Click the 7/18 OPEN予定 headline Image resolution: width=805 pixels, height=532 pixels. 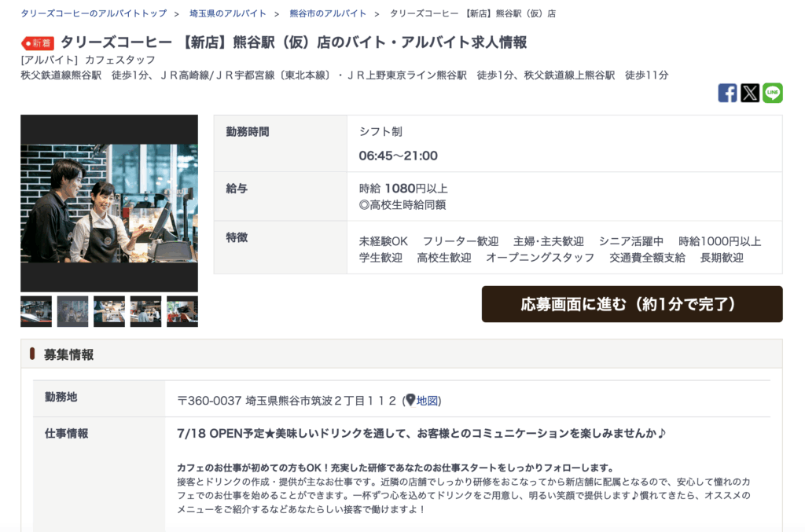421,434
